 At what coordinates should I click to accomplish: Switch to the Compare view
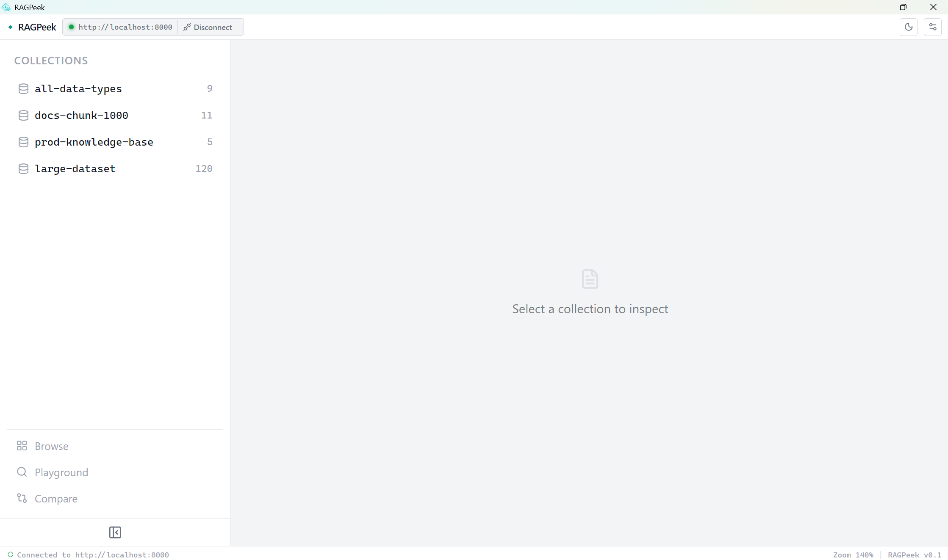115,499
